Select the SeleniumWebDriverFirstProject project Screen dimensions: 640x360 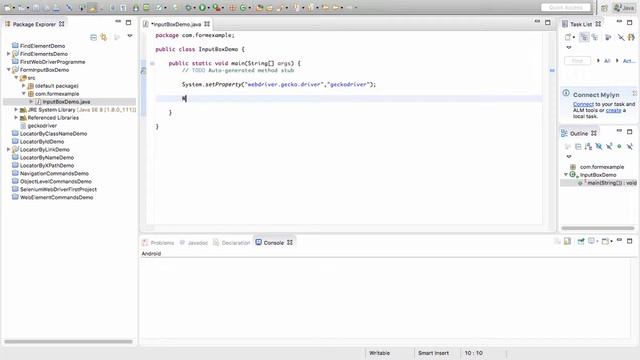click(x=58, y=189)
